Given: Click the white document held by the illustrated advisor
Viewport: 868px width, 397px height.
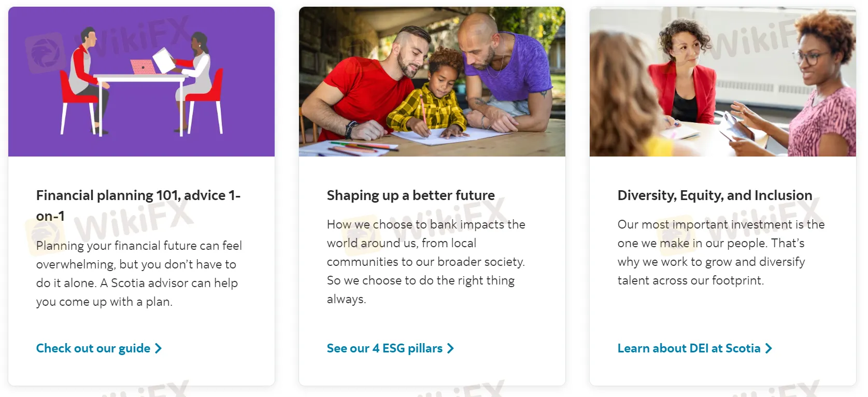Looking at the screenshot, I should (163, 59).
